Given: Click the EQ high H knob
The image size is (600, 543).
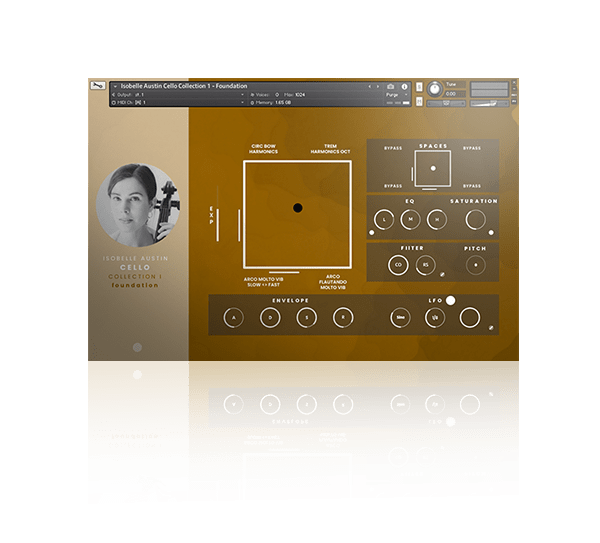Looking at the screenshot, I should click(437, 220).
